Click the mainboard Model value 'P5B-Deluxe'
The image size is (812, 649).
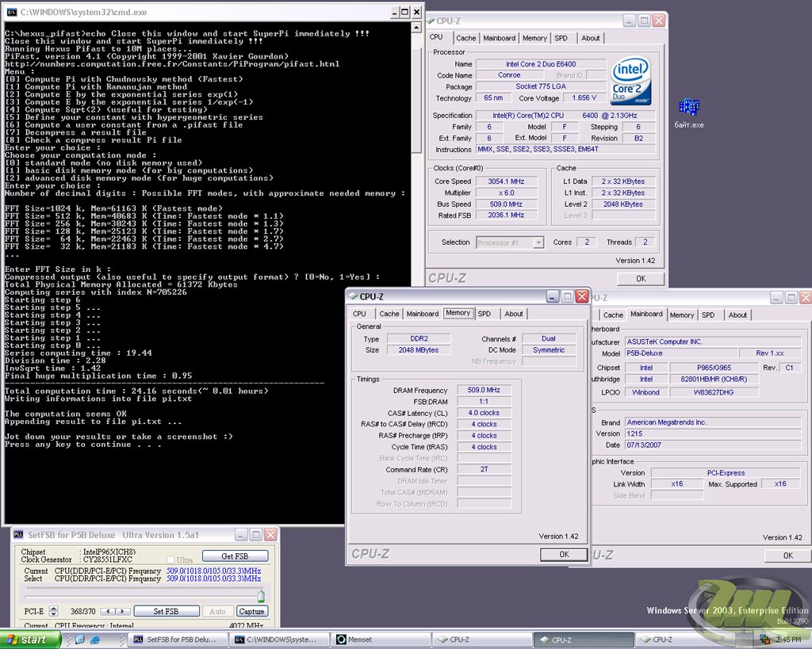click(x=680, y=353)
